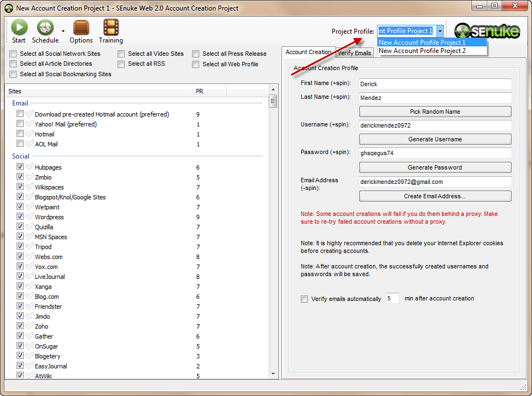
Task: Select the Xanga row
Action: pos(136,287)
